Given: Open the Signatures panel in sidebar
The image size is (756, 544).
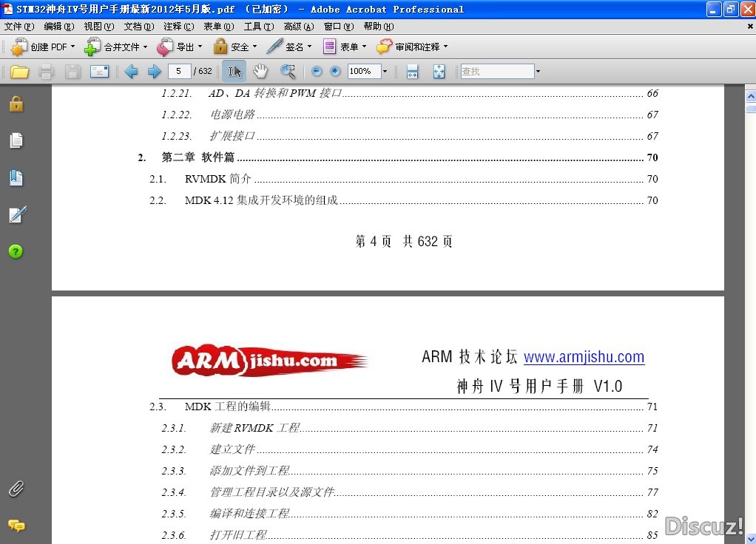Looking at the screenshot, I should (17, 214).
